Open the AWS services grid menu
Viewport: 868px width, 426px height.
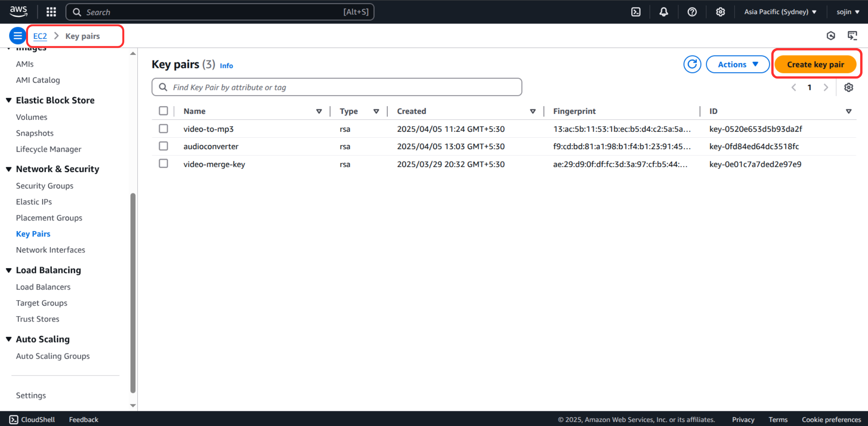[x=51, y=12]
